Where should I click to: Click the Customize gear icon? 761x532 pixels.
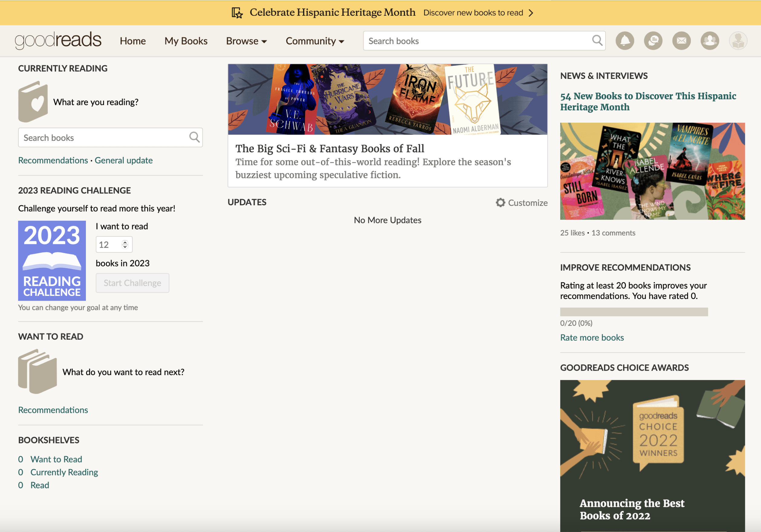[x=500, y=203]
